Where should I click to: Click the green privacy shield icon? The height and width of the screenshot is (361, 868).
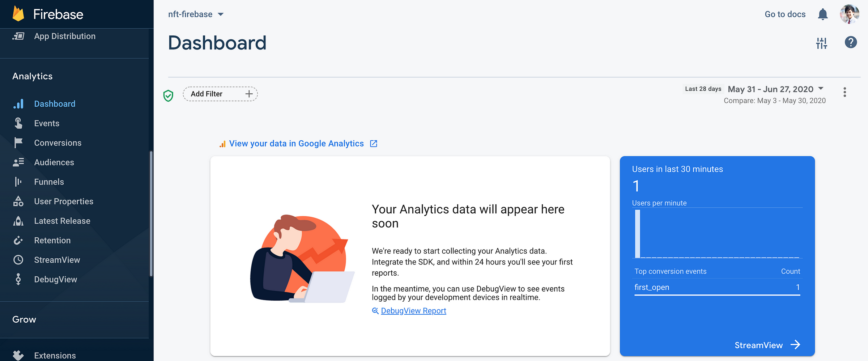[x=168, y=95]
